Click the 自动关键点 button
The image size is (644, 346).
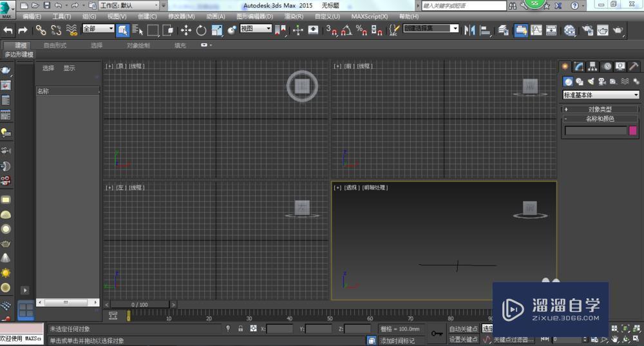click(x=463, y=329)
